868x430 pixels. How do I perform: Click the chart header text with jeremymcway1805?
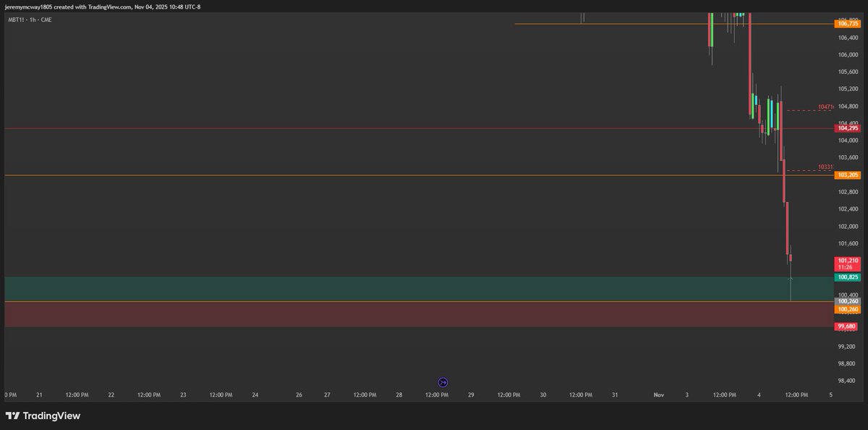(x=102, y=7)
